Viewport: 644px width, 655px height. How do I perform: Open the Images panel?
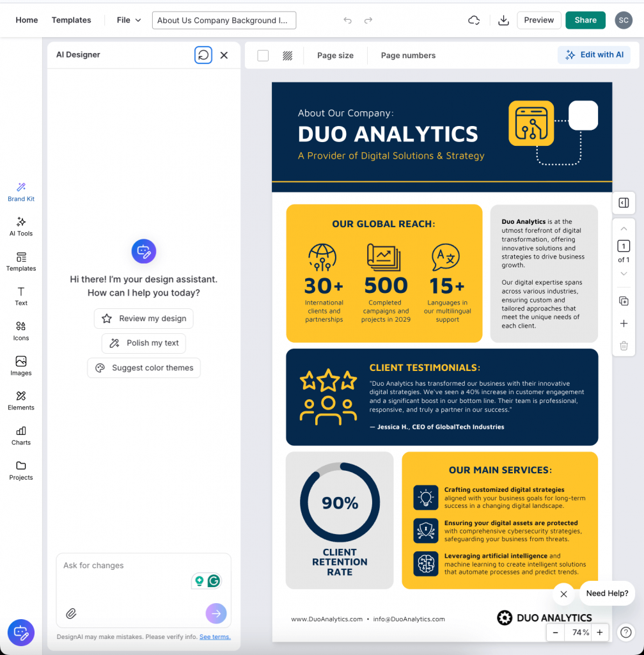pos(20,367)
